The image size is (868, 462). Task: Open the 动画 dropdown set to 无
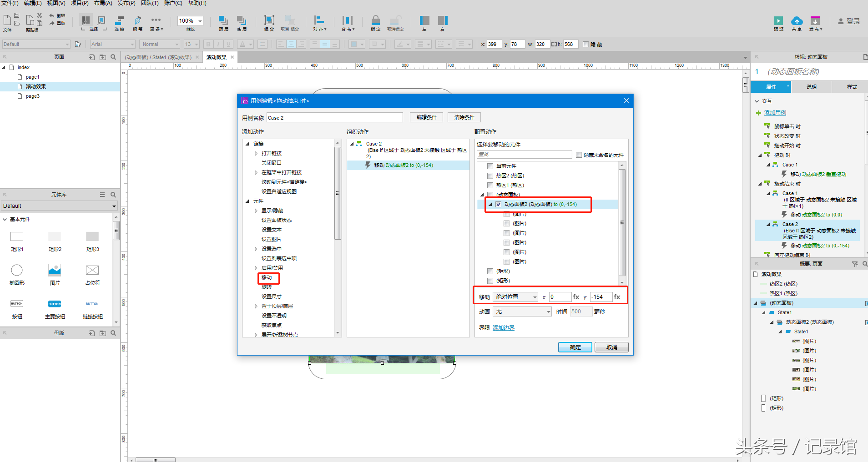(x=523, y=311)
